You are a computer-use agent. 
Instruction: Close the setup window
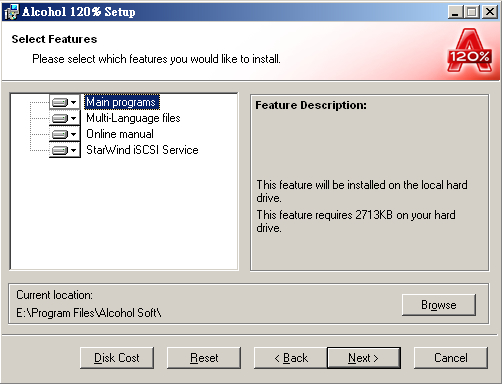point(490,12)
